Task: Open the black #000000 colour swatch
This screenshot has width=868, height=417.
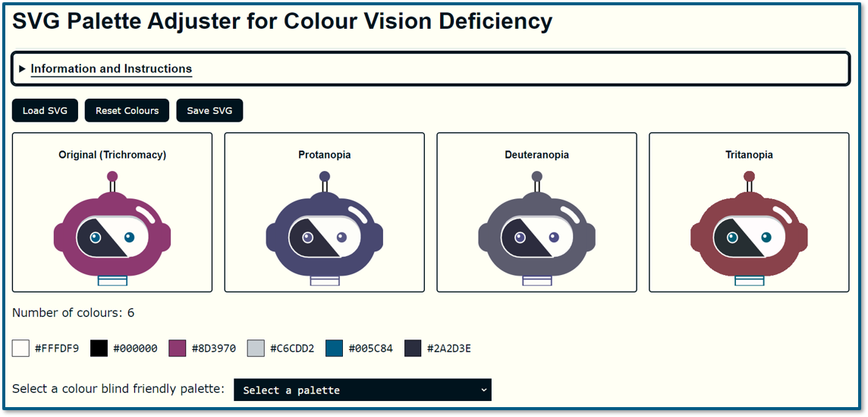Action: (x=99, y=349)
